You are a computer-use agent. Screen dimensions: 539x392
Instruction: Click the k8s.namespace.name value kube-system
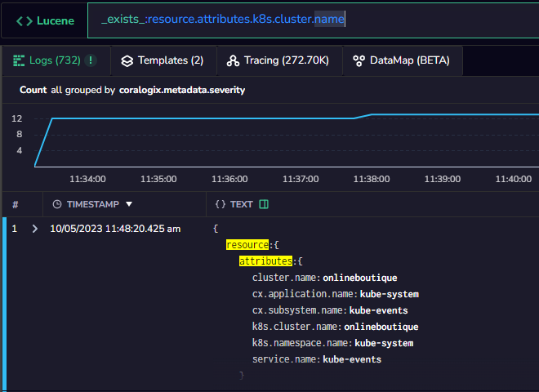point(384,343)
